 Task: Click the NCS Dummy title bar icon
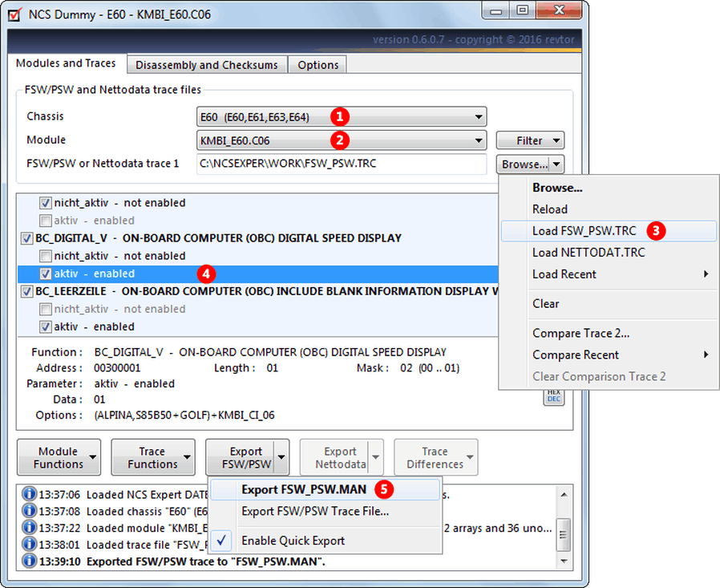(13, 14)
